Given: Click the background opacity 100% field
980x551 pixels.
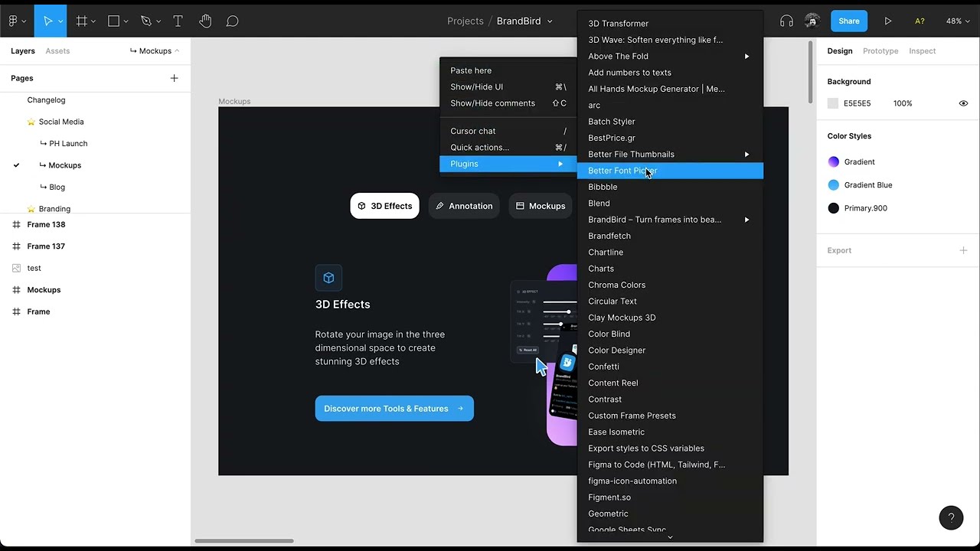Looking at the screenshot, I should (x=903, y=103).
